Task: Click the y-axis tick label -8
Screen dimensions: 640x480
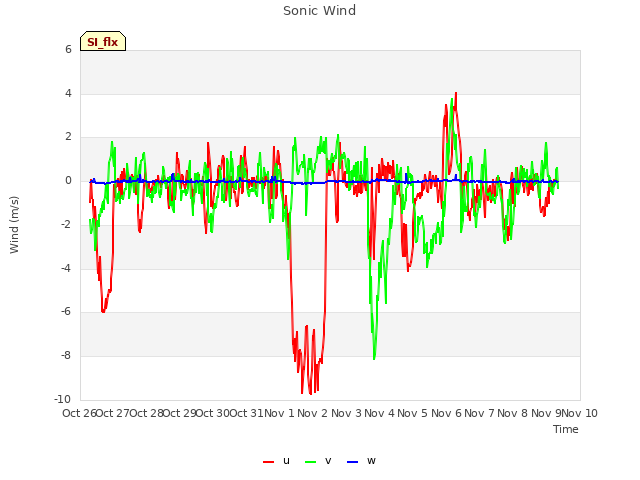Action: click(x=66, y=356)
